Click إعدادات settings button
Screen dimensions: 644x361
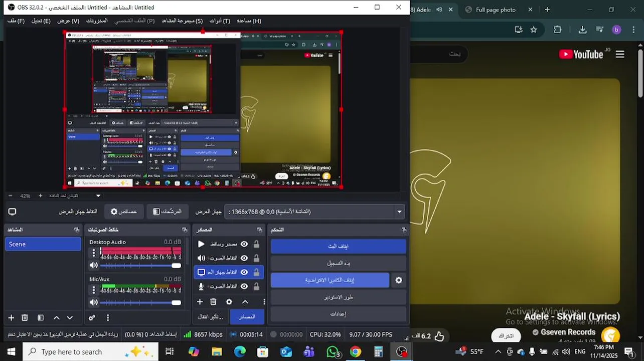[338, 314]
